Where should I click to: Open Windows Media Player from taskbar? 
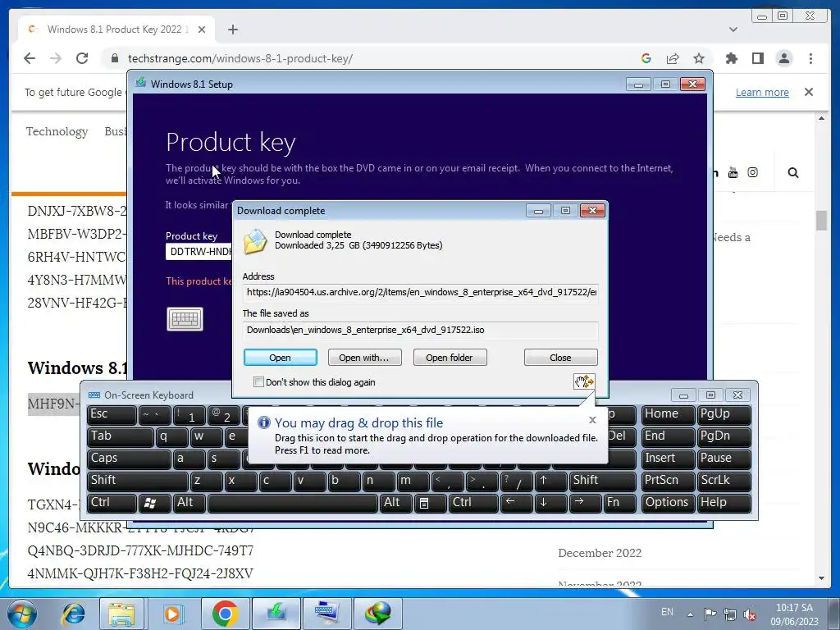[x=172, y=614]
